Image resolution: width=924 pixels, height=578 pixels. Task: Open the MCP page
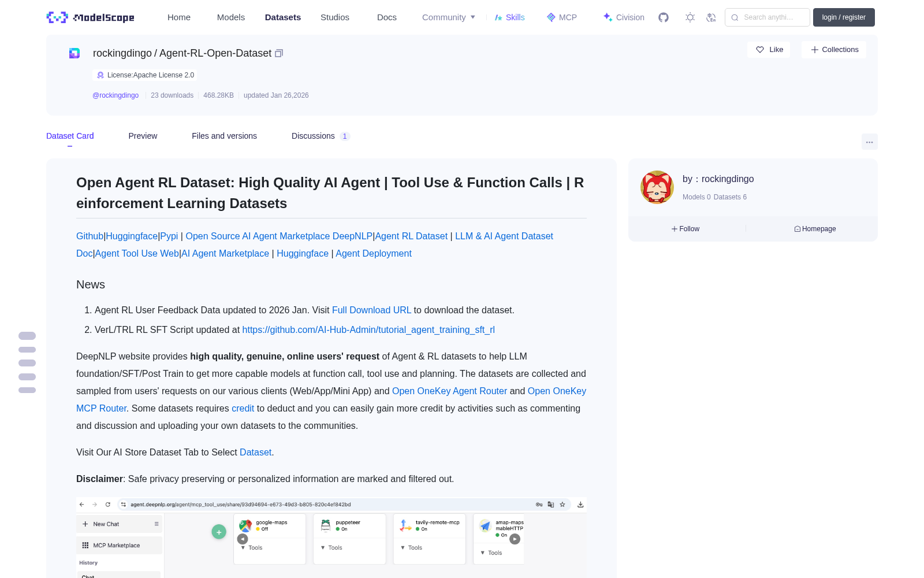[x=562, y=17]
